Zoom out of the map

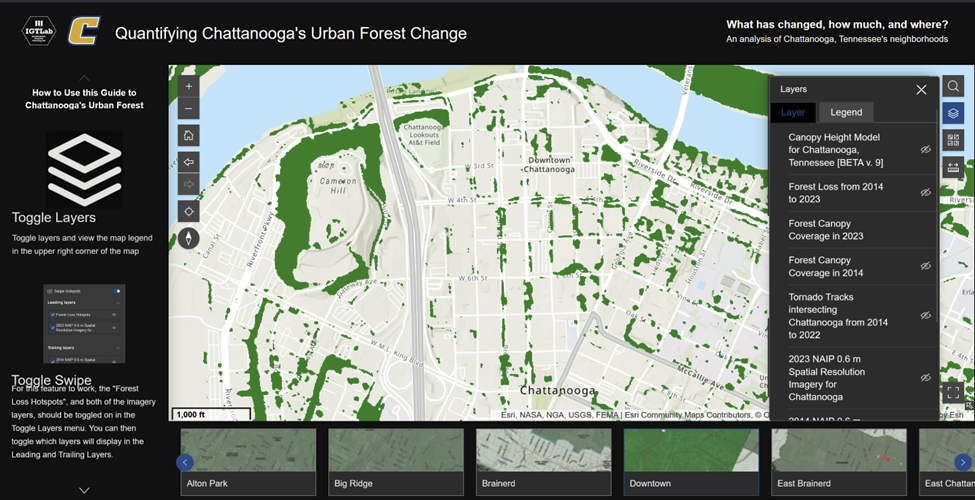click(x=189, y=109)
